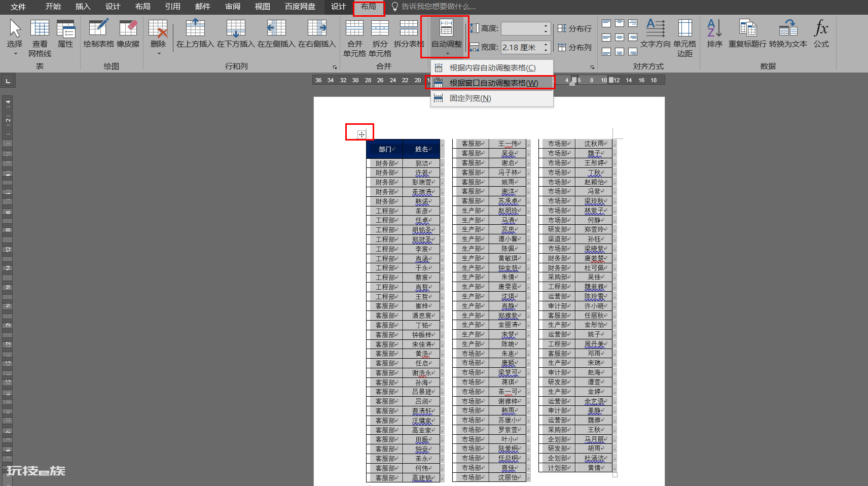
Task: Align cell text top right
Action: [x=633, y=23]
